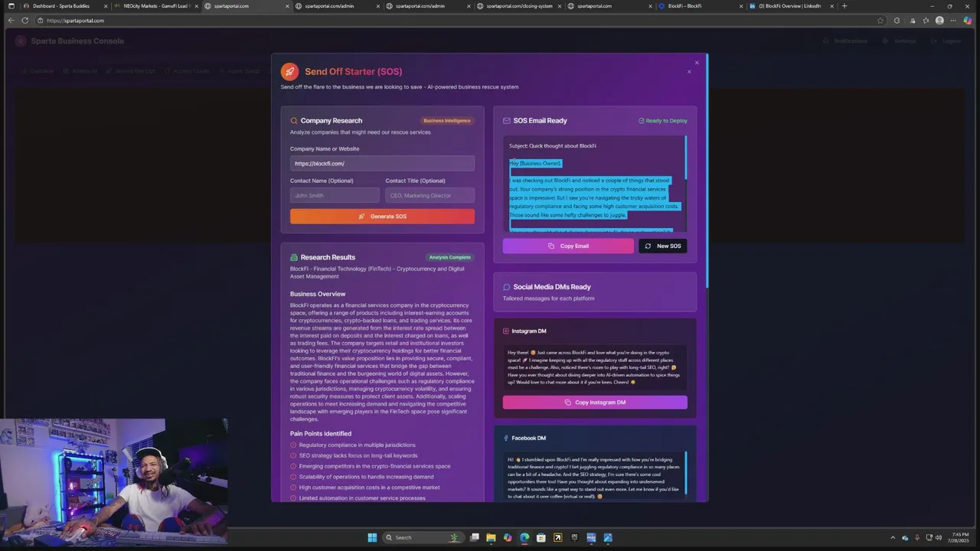Click the Facebook icon next to Facebook DM

point(506,439)
